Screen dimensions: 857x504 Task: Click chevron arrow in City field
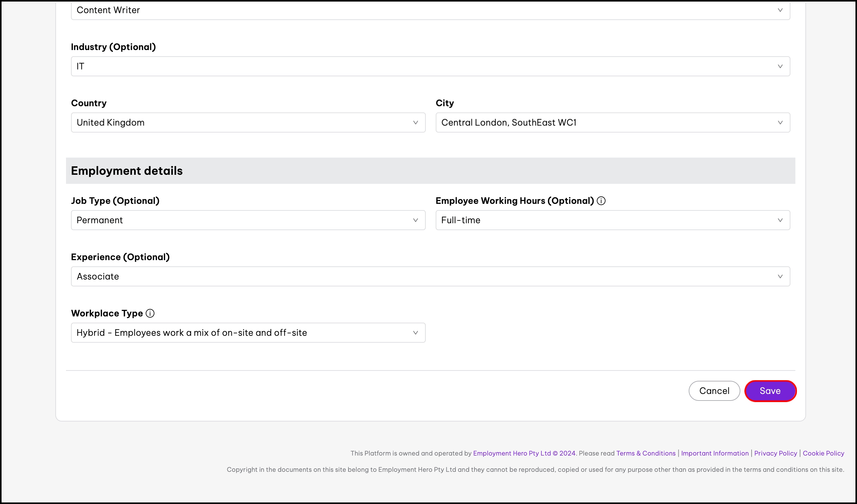tap(780, 123)
